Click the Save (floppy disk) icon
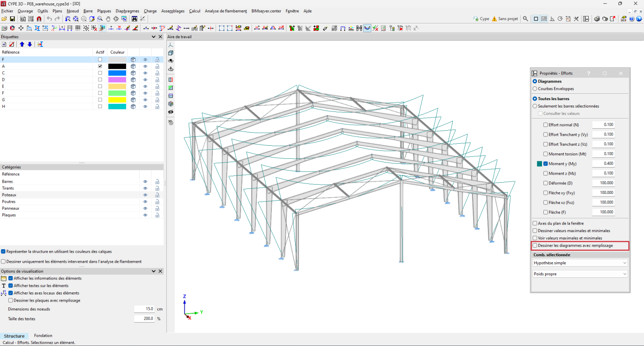 click(x=12, y=19)
